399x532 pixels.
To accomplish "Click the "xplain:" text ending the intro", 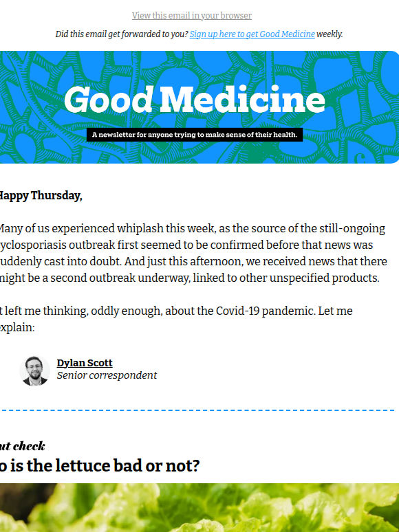I will [x=17, y=328].
